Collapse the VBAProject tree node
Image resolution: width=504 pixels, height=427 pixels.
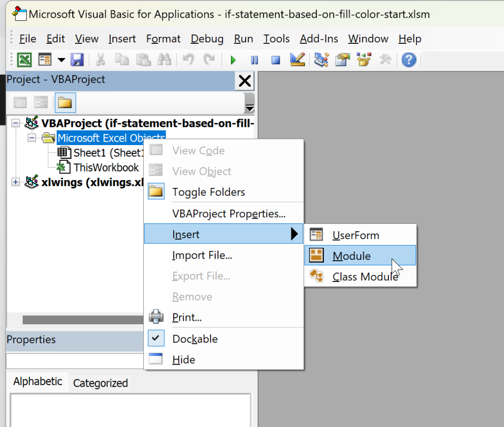click(x=15, y=123)
